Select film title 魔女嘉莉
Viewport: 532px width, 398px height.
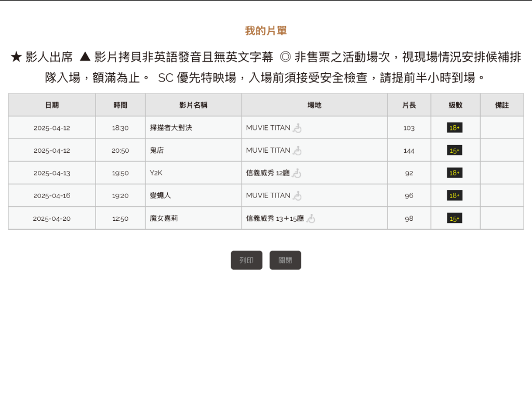coord(164,219)
